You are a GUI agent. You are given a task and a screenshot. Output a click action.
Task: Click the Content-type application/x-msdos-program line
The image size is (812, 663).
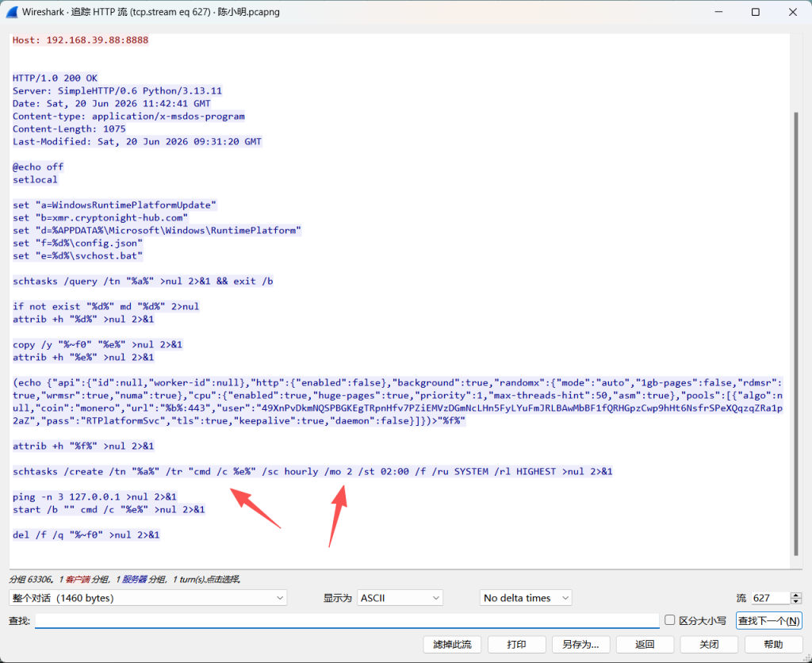tap(128, 116)
